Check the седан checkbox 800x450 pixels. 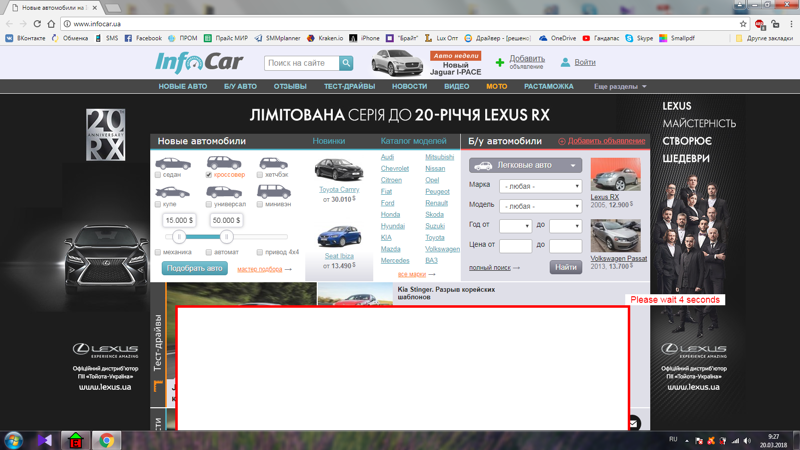pos(158,175)
